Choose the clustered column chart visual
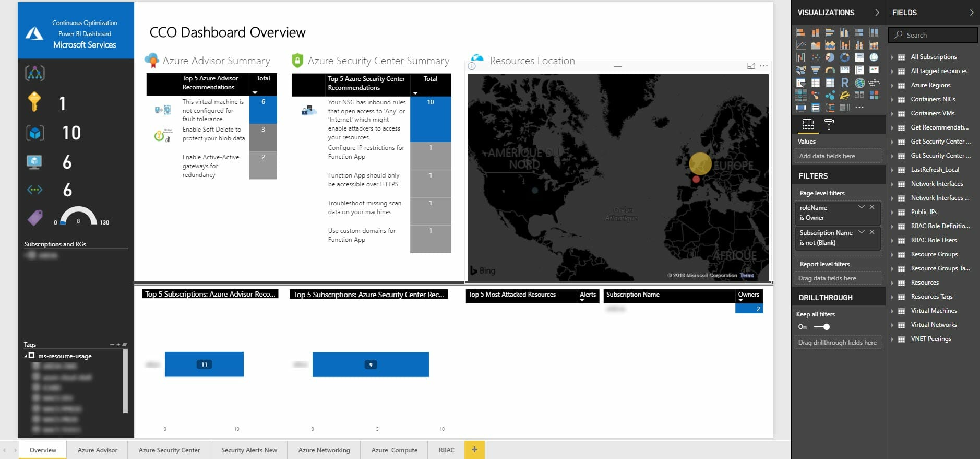980x459 pixels. (844, 32)
